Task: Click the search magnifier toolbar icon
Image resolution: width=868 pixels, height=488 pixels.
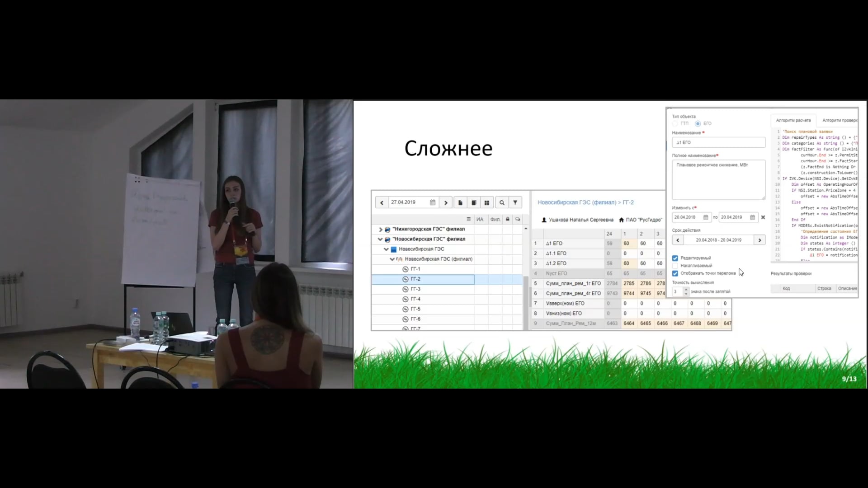Action: 502,203
